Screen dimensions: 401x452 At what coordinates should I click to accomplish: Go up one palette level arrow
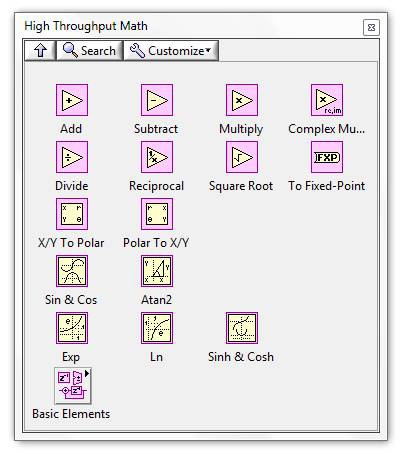40,51
